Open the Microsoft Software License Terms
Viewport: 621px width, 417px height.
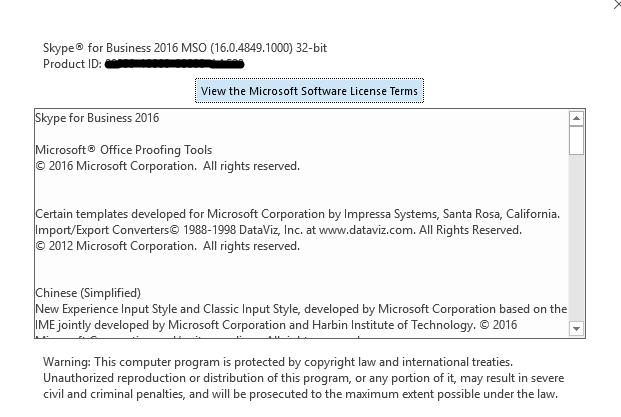coord(309,91)
